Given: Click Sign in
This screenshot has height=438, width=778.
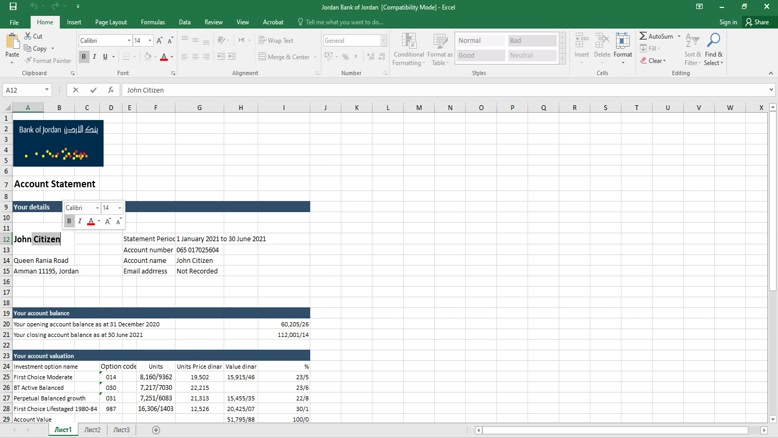Looking at the screenshot, I should tap(728, 22).
